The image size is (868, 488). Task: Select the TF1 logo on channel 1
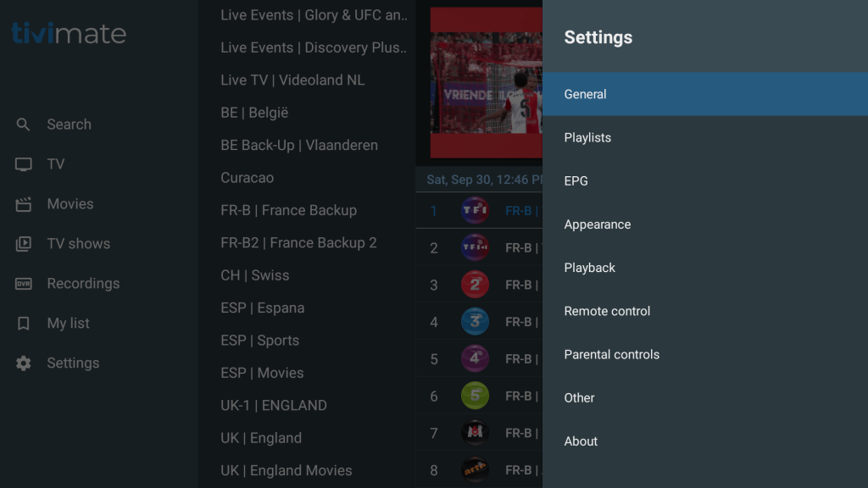click(475, 210)
